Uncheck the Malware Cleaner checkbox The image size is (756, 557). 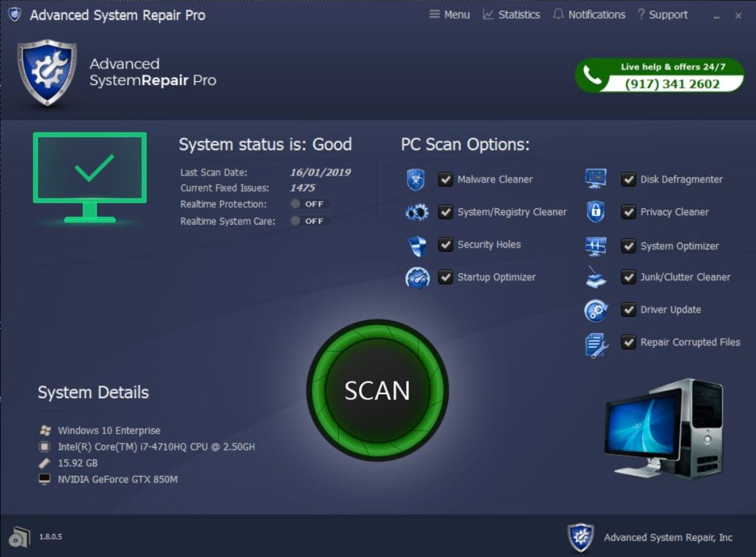click(x=445, y=180)
